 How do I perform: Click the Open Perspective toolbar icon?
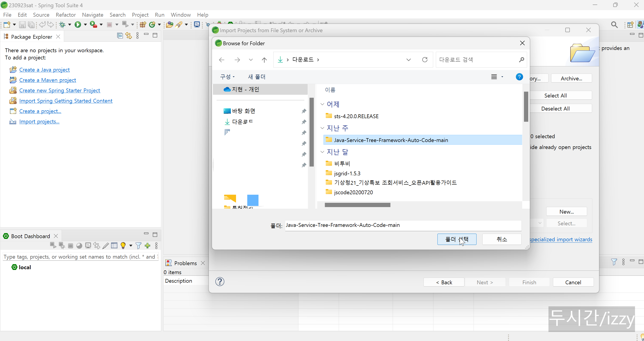coord(630,25)
